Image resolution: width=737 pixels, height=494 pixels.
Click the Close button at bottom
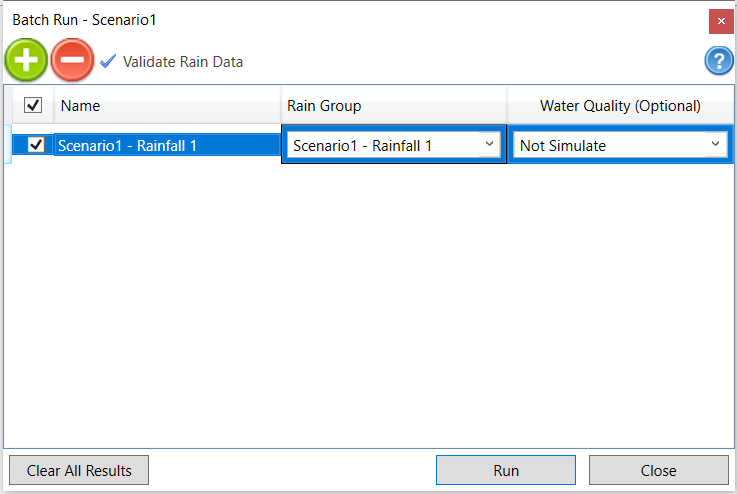tap(658, 470)
